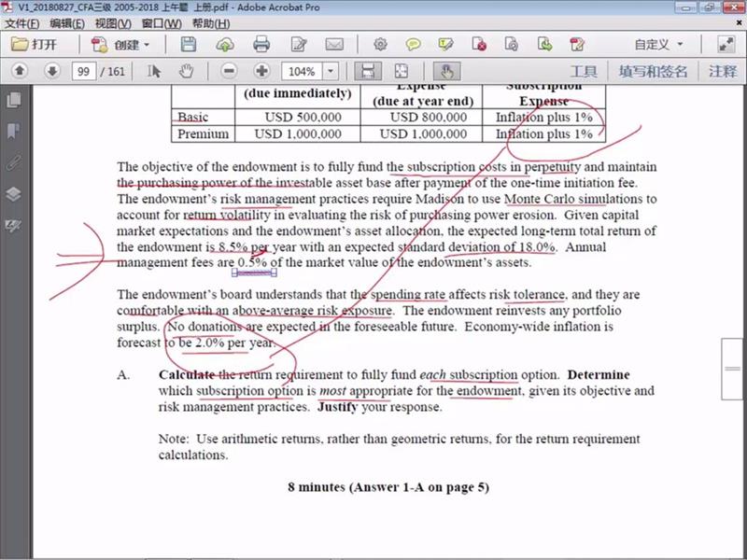Image resolution: width=747 pixels, height=560 pixels.
Task: Zoom in with plus button
Action: (x=262, y=72)
